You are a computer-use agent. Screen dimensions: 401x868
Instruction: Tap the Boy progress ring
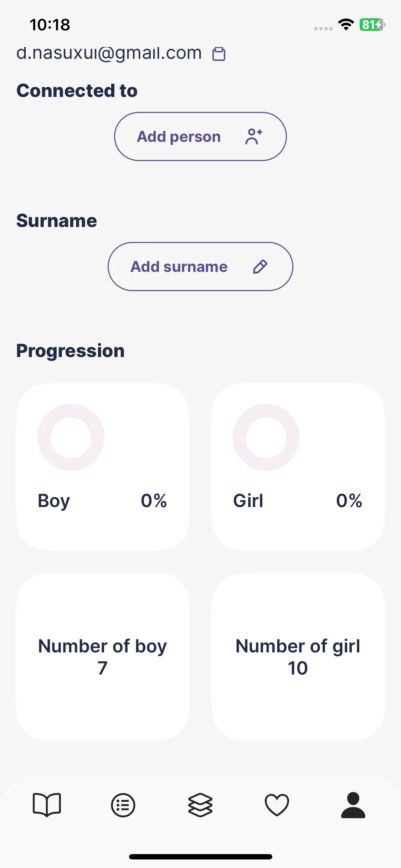click(71, 437)
